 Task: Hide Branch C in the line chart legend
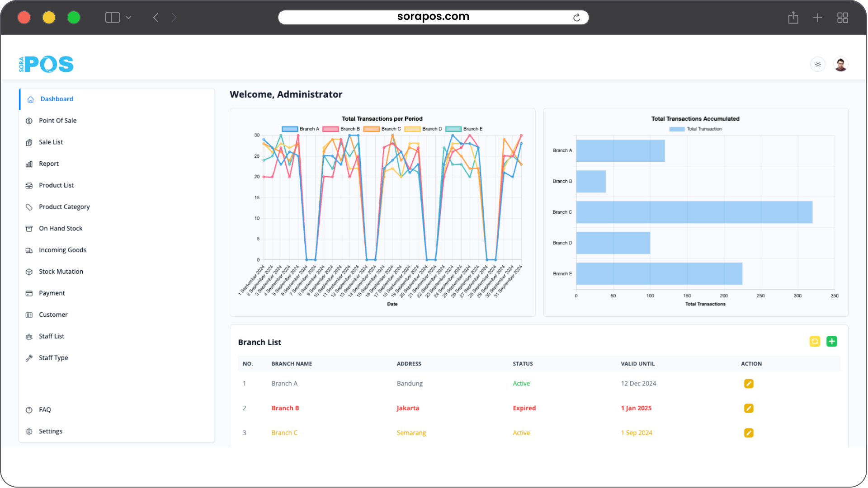(383, 129)
